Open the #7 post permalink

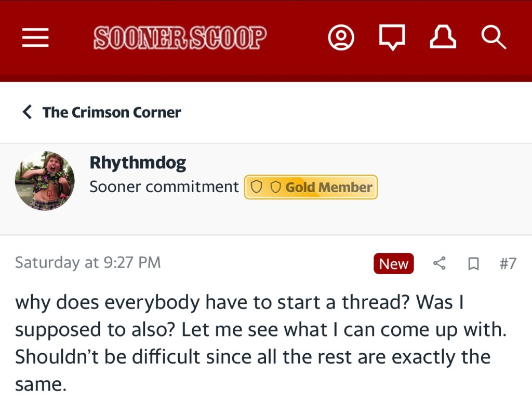coord(508,264)
